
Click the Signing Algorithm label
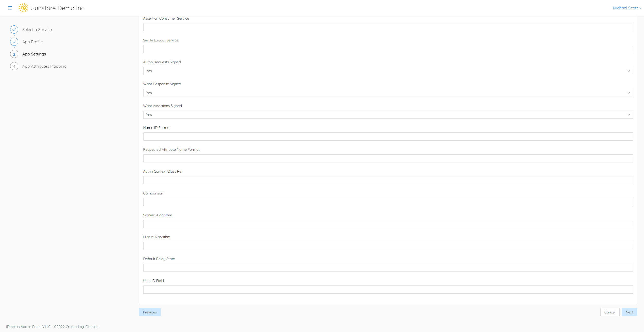pos(158,215)
